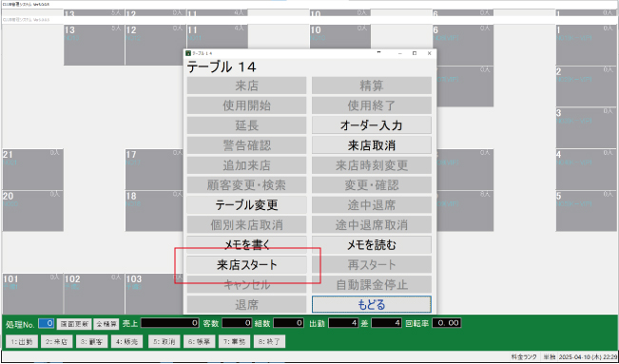Open メモを読む to read the memo
The image size is (619, 364).
click(x=371, y=245)
